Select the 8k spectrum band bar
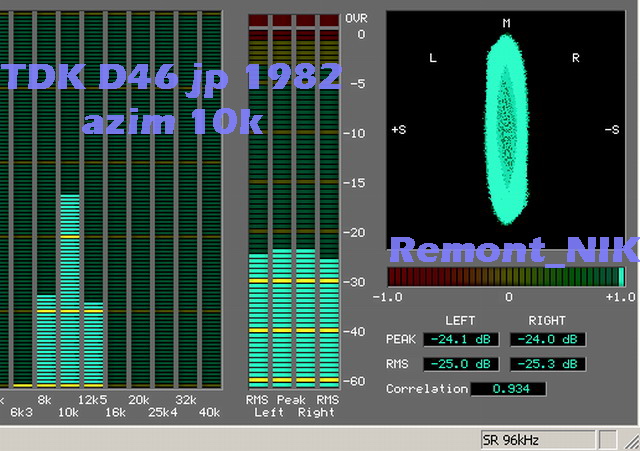 (x=46, y=340)
